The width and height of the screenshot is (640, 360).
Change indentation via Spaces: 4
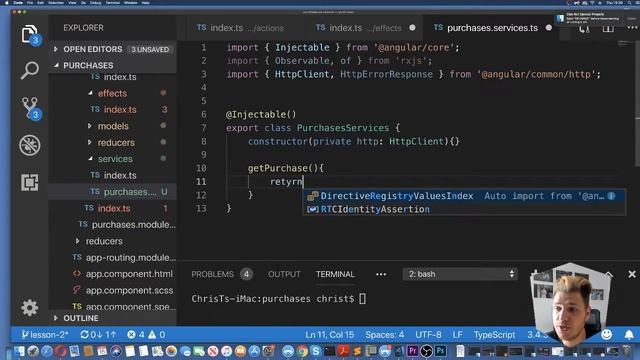click(384, 335)
